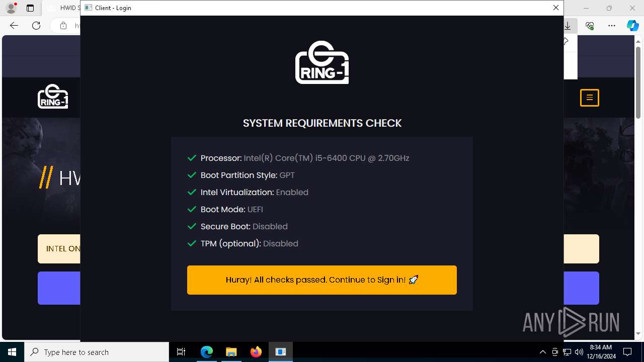Click the checkmark beside Intel Virtualization
The width and height of the screenshot is (644, 362).
pos(192,192)
